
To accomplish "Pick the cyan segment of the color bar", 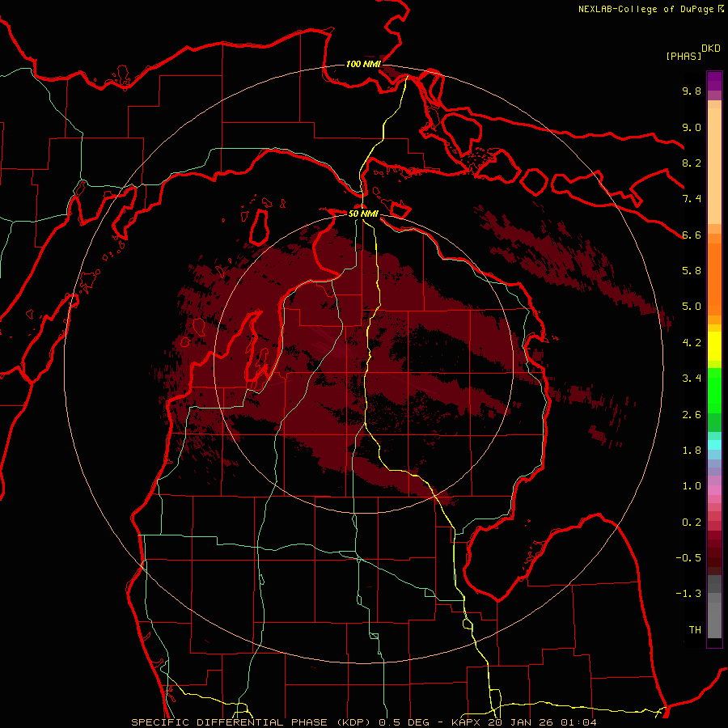I will (714, 445).
